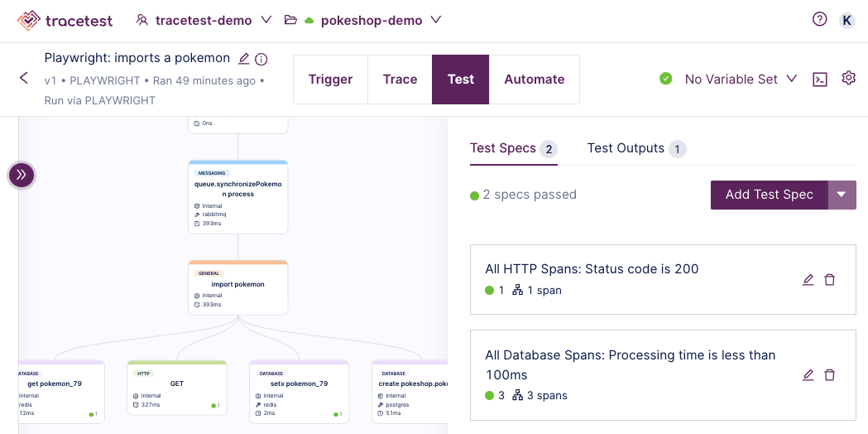Image resolution: width=868 pixels, height=434 pixels.
Task: Go back using the left arrow
Action: coord(24,79)
